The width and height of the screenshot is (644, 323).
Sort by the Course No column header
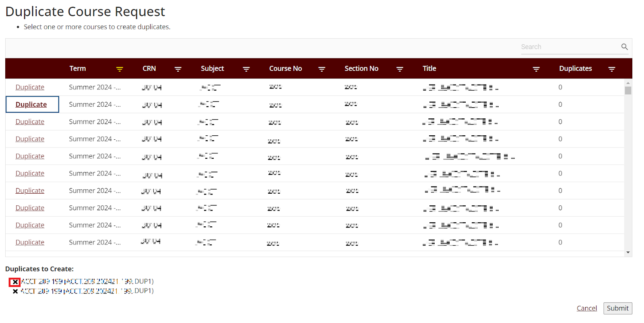tap(285, 68)
